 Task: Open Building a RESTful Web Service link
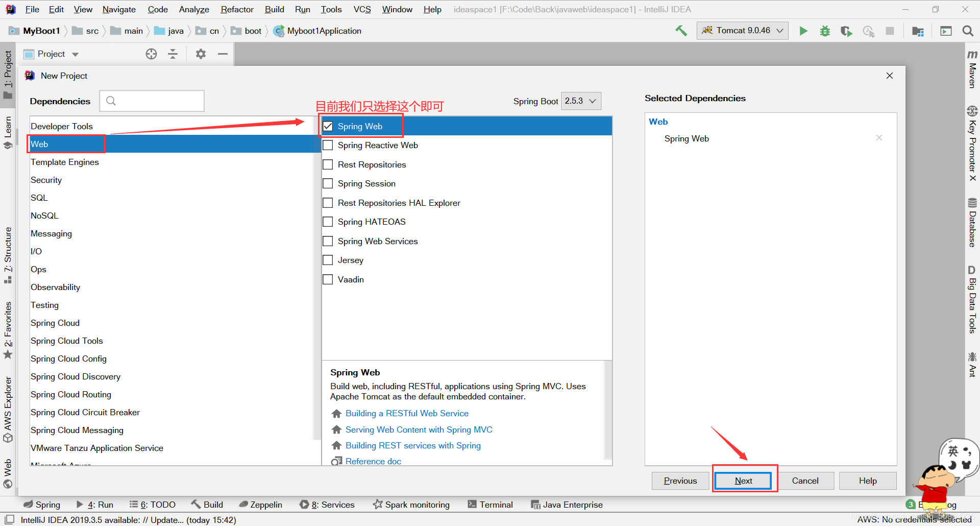407,413
